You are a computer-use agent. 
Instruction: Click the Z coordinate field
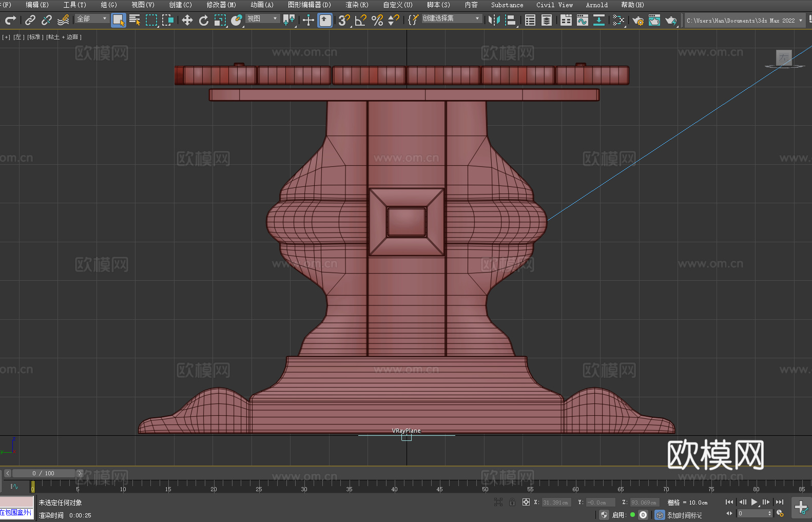click(x=644, y=502)
